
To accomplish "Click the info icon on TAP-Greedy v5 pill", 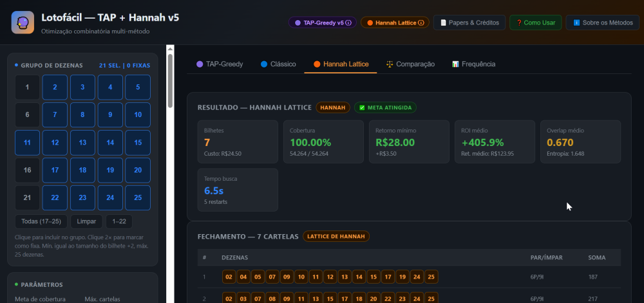I will pos(348,23).
